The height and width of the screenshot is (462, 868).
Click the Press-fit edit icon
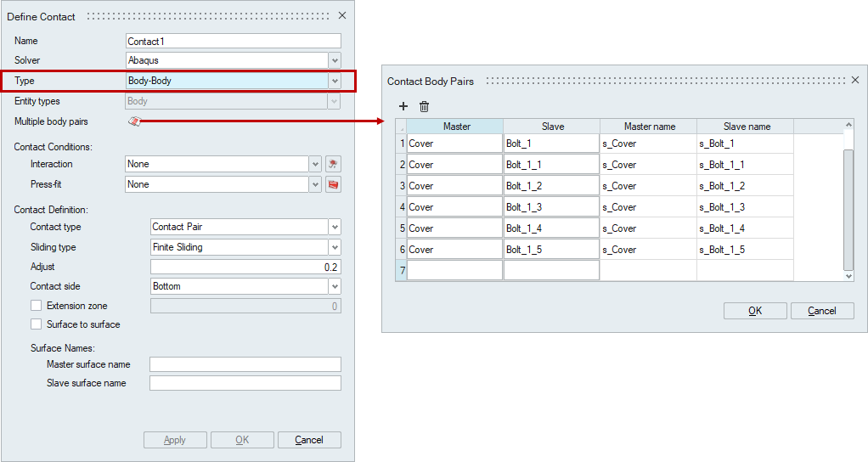(333, 184)
